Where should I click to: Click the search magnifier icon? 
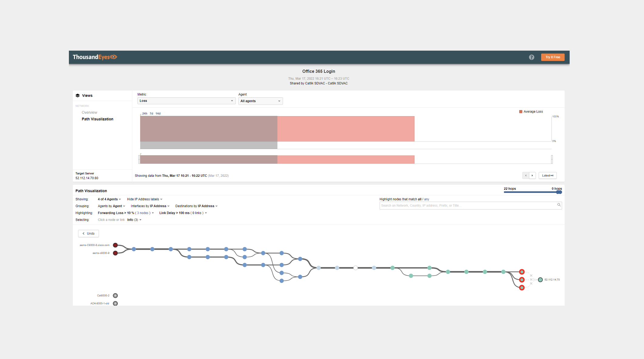[x=559, y=205]
